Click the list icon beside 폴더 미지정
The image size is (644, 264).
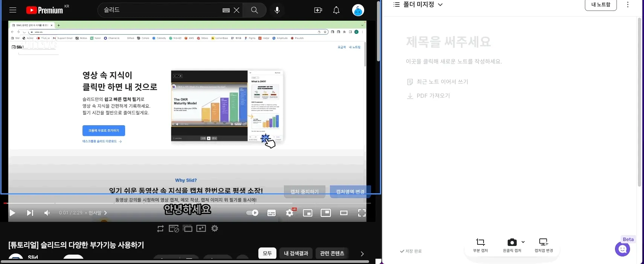pyautogui.click(x=396, y=5)
